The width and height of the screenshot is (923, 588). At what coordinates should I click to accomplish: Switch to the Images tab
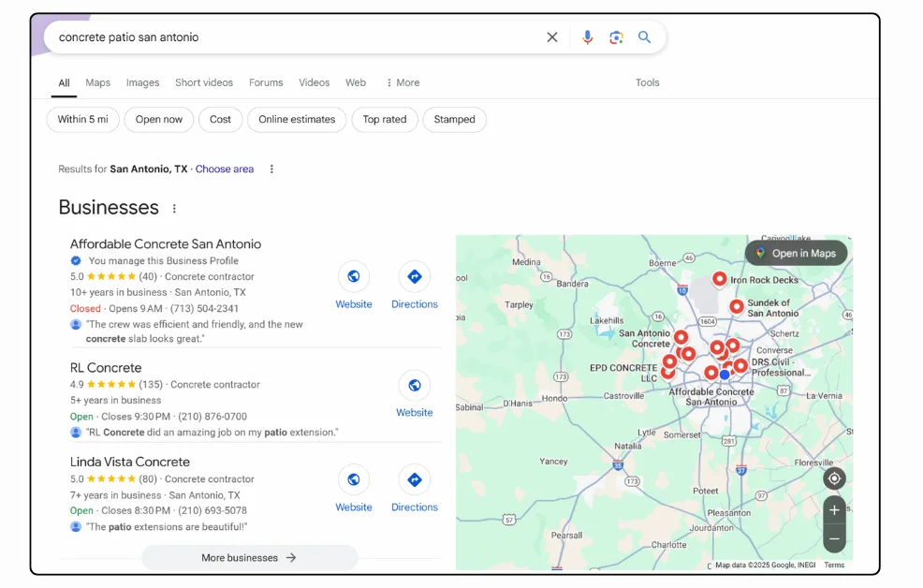(x=142, y=82)
